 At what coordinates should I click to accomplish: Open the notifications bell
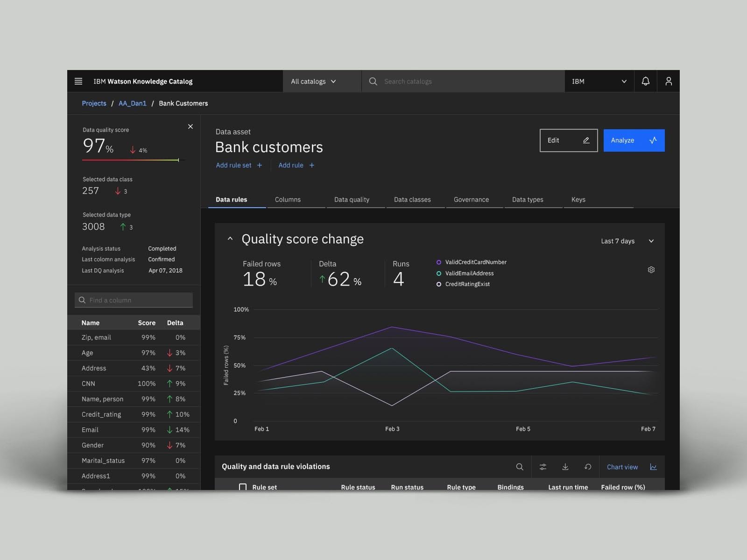645,81
